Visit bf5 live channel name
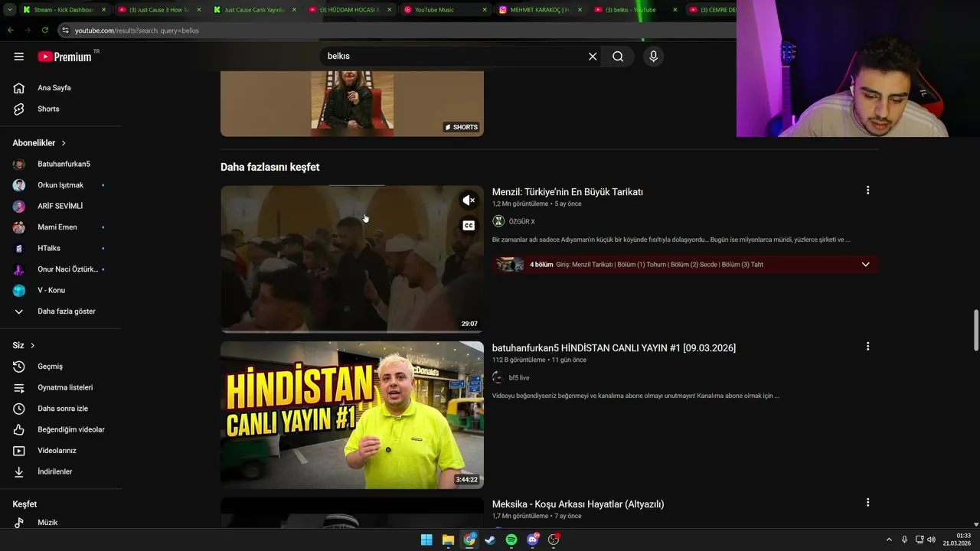980x551 pixels. 519,377
